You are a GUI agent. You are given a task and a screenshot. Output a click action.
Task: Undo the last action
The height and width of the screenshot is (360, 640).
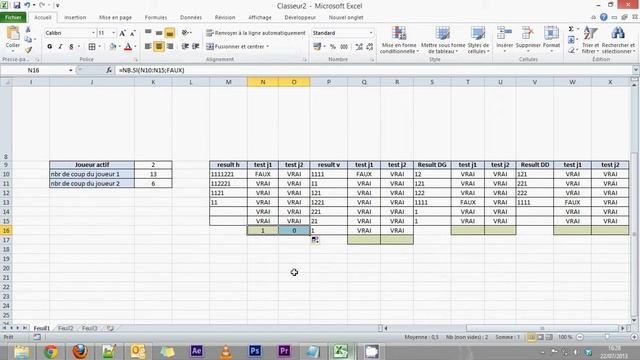coord(27,5)
